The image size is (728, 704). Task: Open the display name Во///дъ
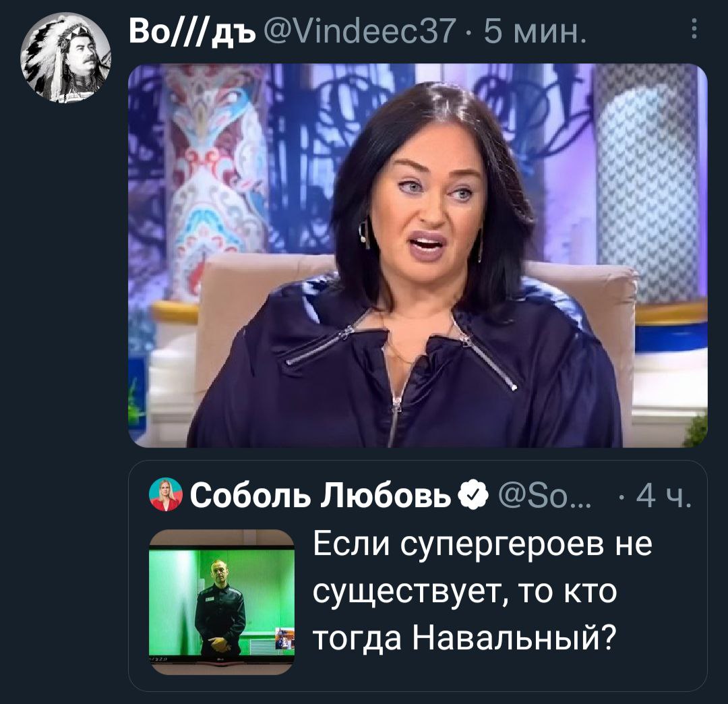click(x=191, y=32)
